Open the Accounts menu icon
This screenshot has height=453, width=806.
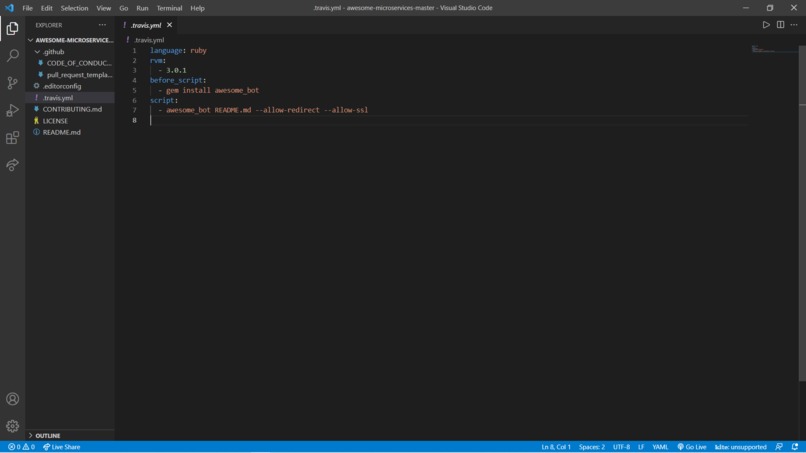[12, 399]
